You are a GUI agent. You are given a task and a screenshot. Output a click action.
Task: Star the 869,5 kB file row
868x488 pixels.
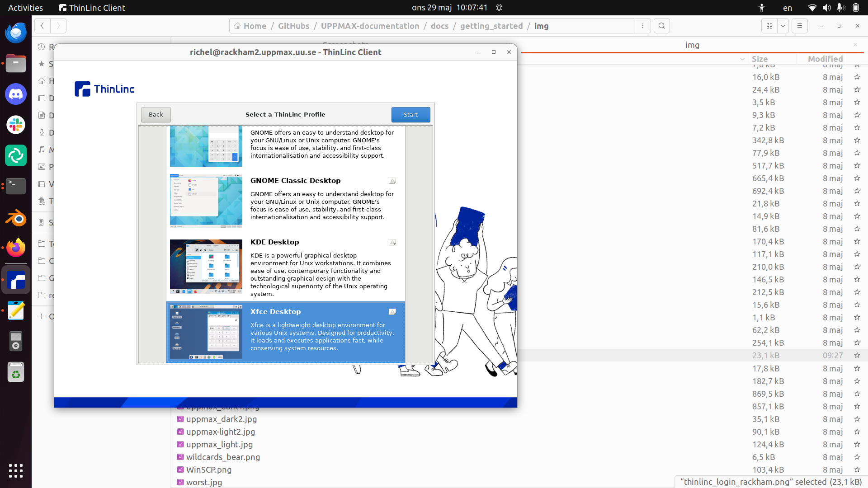(857, 394)
